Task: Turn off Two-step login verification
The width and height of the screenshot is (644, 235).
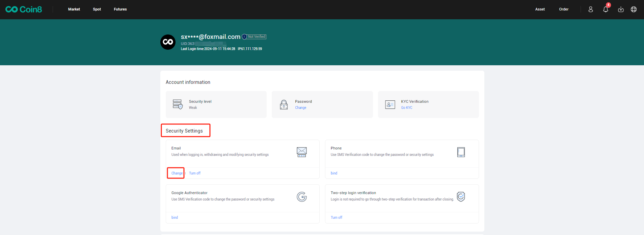Action: coord(336,217)
